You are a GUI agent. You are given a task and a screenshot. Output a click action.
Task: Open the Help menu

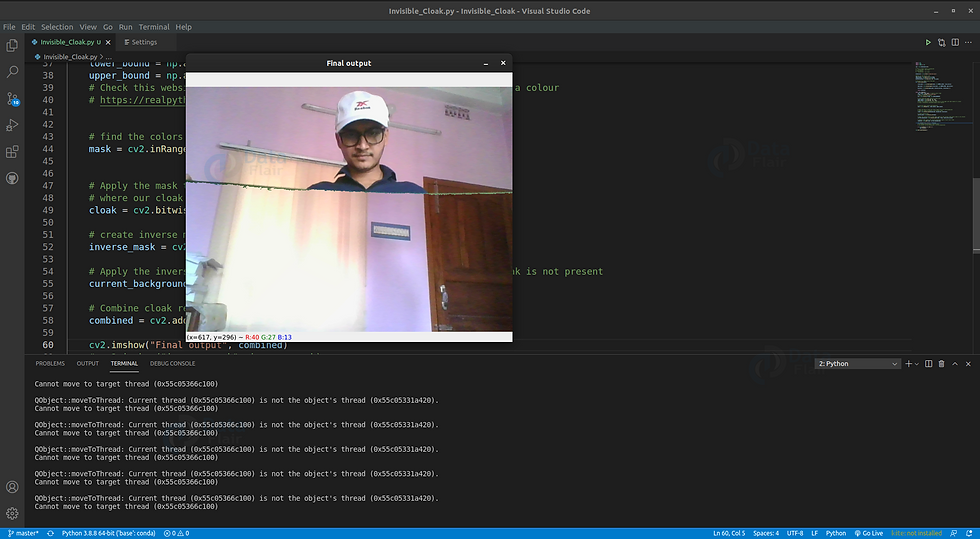pos(183,27)
